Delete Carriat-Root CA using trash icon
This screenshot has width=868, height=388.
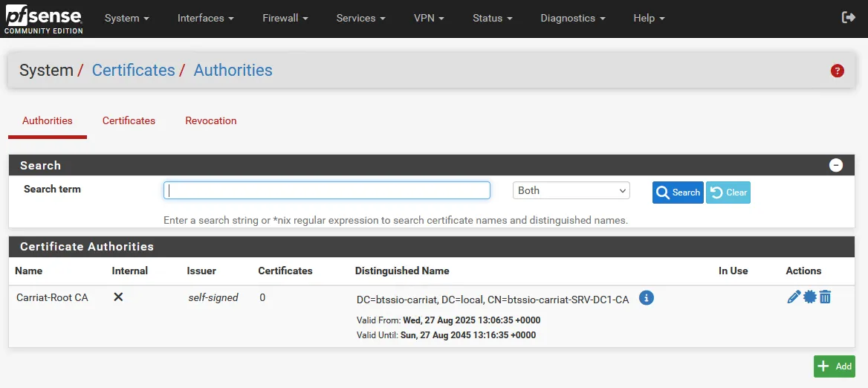click(x=825, y=297)
